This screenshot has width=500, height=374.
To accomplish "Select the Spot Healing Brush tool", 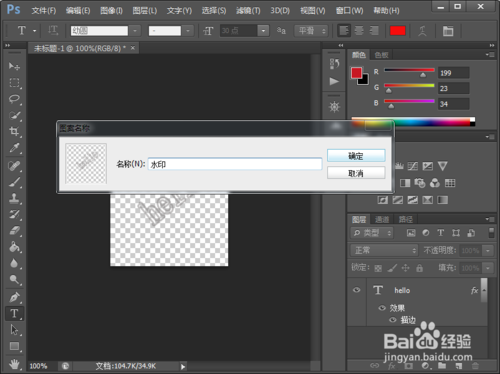I will pos(14,166).
